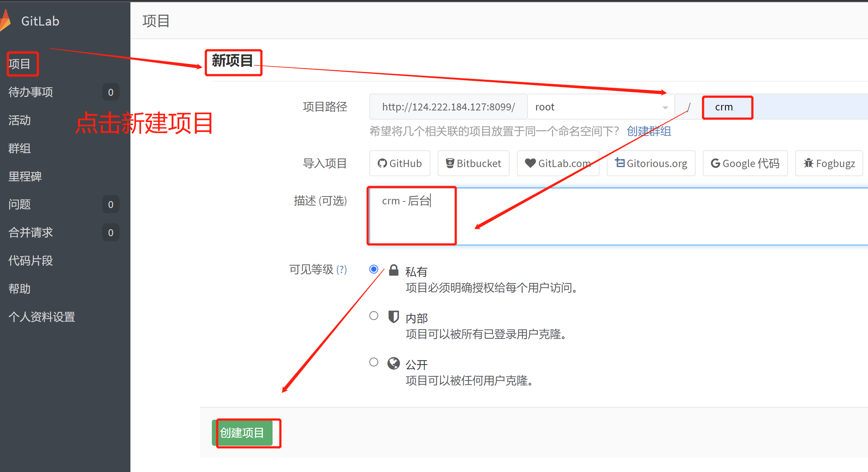Open the root namespace dropdown

(x=601, y=107)
